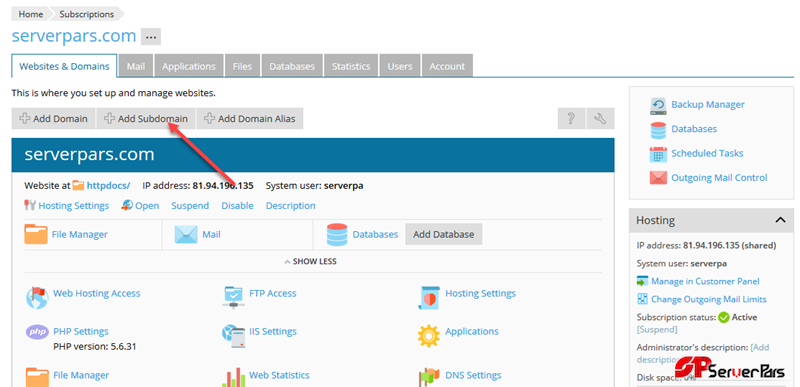Open the ellipsis menu next to serverpars.com
The width and height of the screenshot is (800, 387).
151,37
